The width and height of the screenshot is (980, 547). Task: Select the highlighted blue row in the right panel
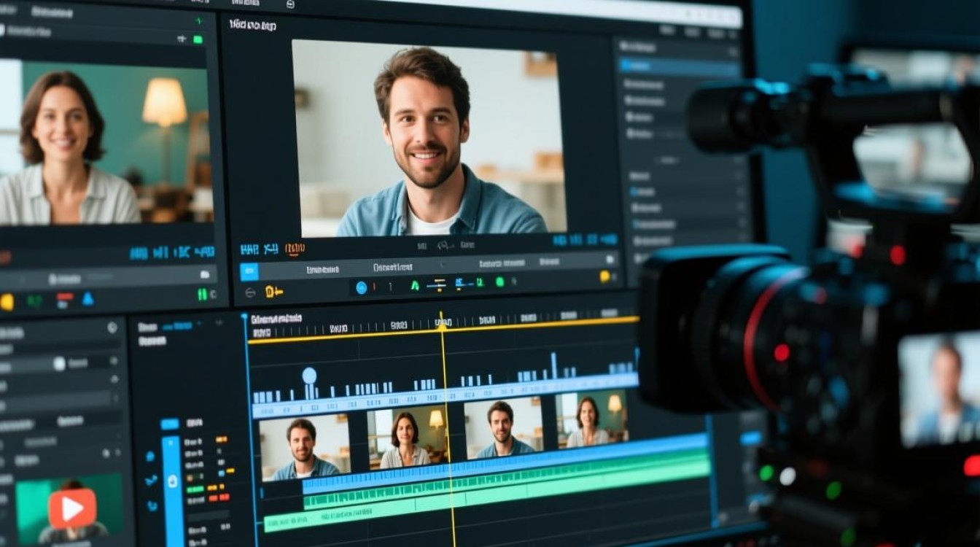[679, 67]
